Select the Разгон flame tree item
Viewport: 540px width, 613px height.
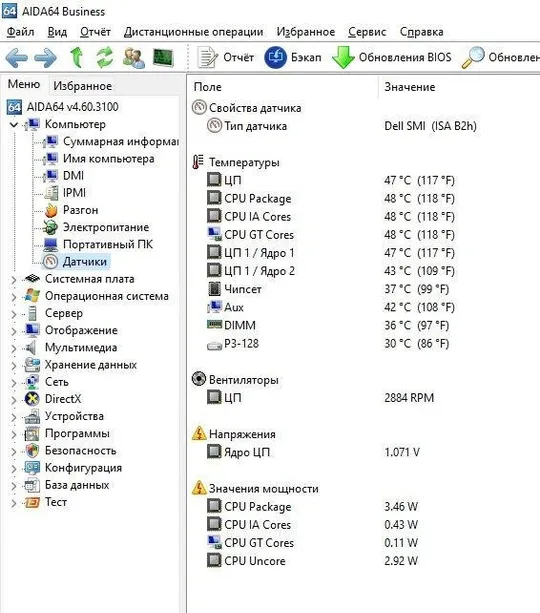click(x=70, y=210)
